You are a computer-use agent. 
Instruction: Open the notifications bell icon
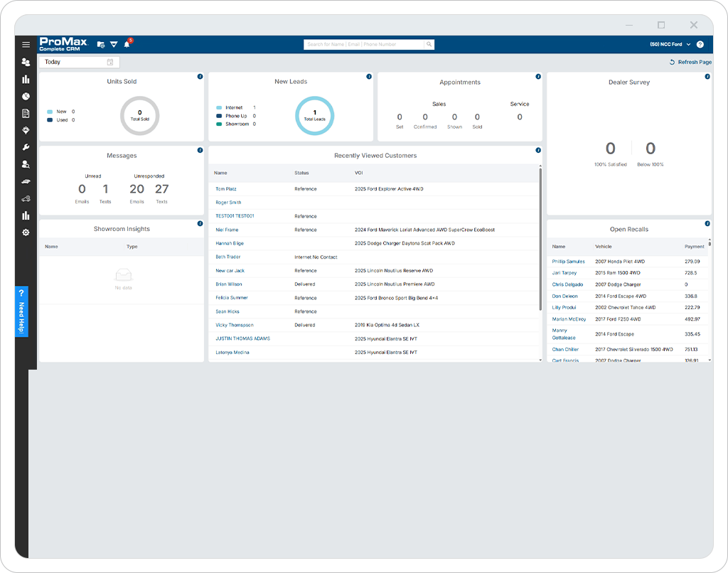click(127, 44)
